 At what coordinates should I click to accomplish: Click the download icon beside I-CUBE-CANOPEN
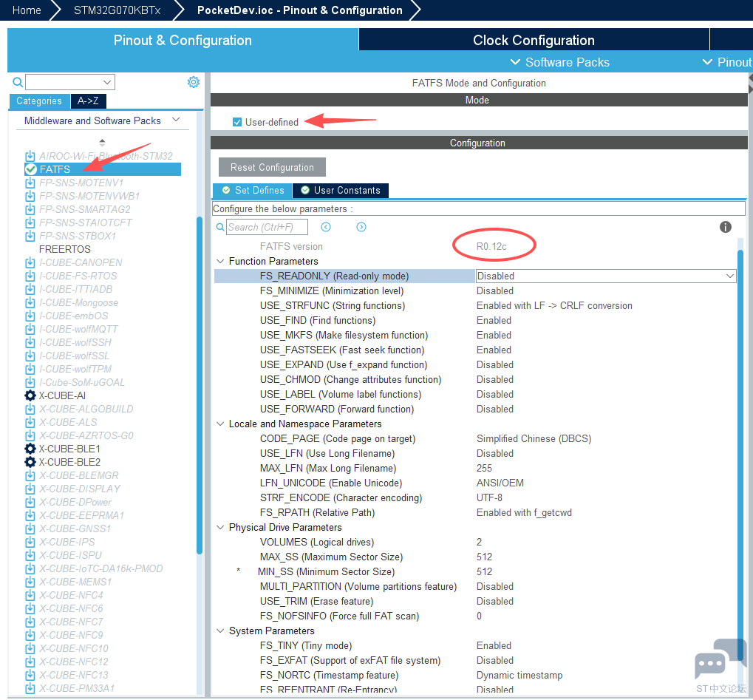point(30,263)
